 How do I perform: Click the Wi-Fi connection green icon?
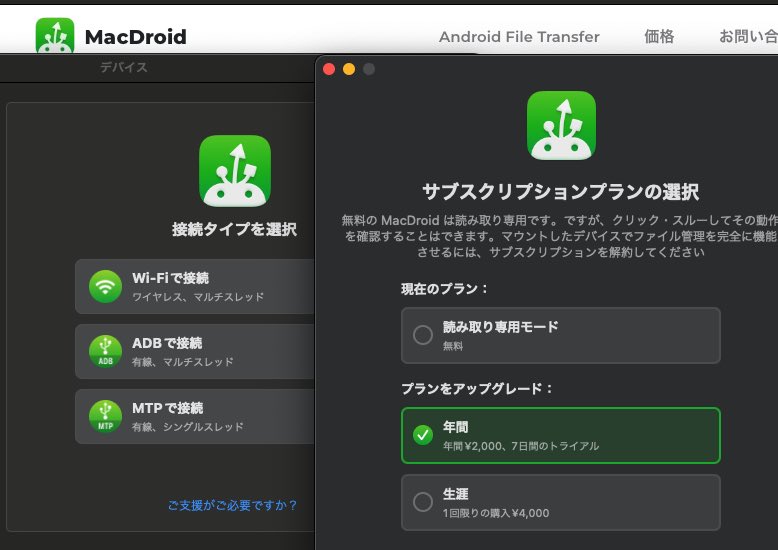click(x=105, y=286)
